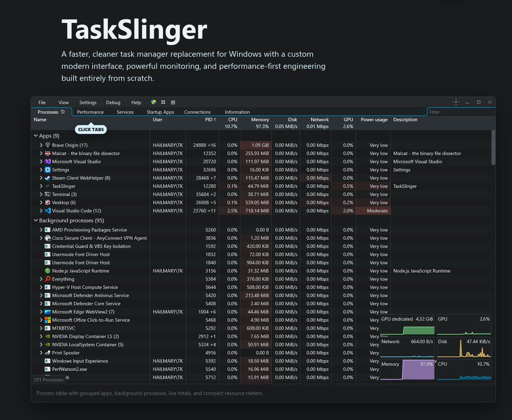Screen dimensions: 512x420
Task: Click the stacked rows layout icon
Action: pos(173,102)
